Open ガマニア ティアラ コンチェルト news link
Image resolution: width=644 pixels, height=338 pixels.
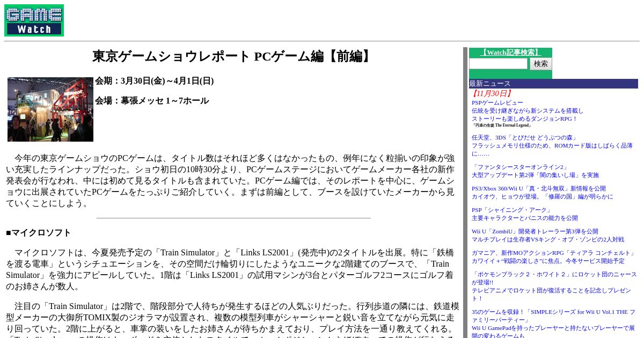click(553, 257)
